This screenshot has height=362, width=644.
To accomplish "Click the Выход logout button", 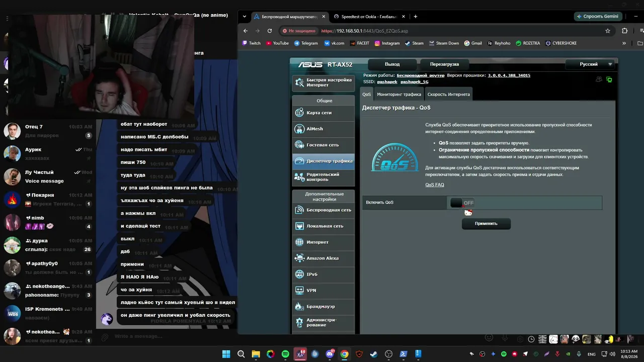I will (392, 64).
